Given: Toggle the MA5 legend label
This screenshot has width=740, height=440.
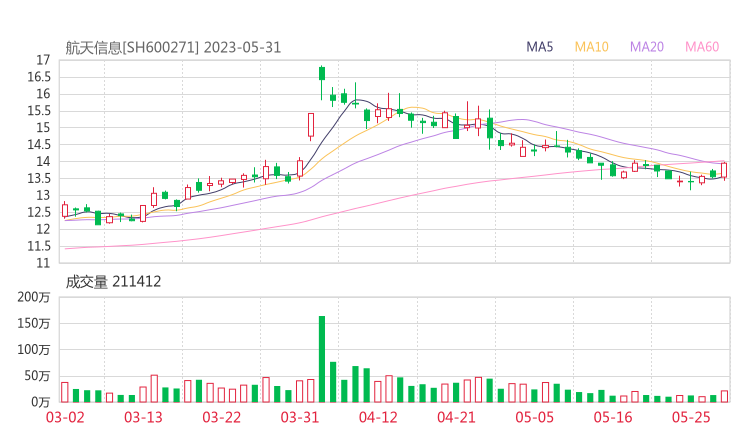Looking at the screenshot, I should tap(540, 47).
